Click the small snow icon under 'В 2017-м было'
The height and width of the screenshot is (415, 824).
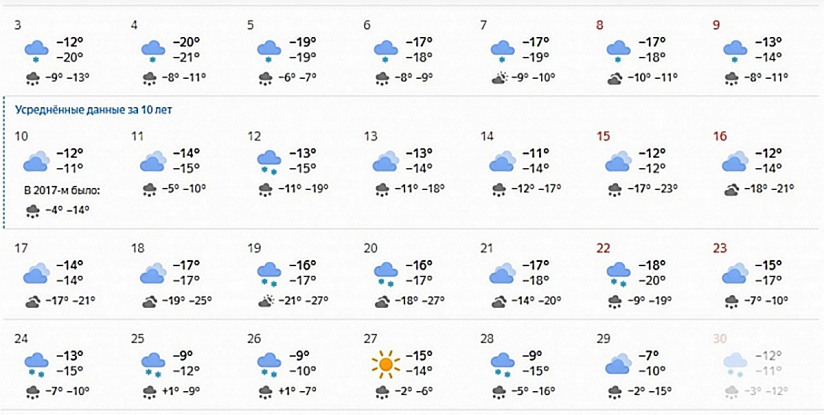coord(33,211)
